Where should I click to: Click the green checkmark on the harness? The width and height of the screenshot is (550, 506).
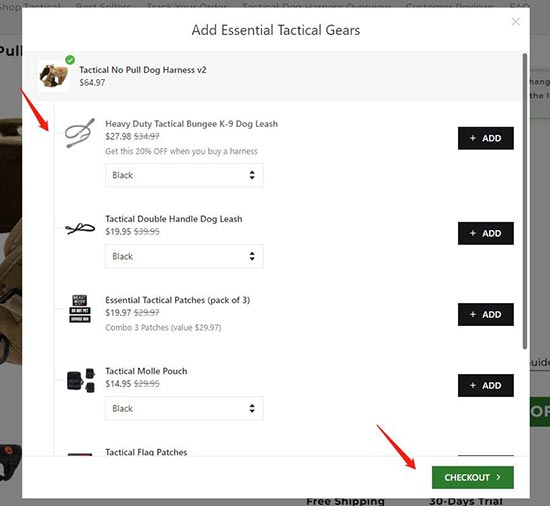click(70, 60)
